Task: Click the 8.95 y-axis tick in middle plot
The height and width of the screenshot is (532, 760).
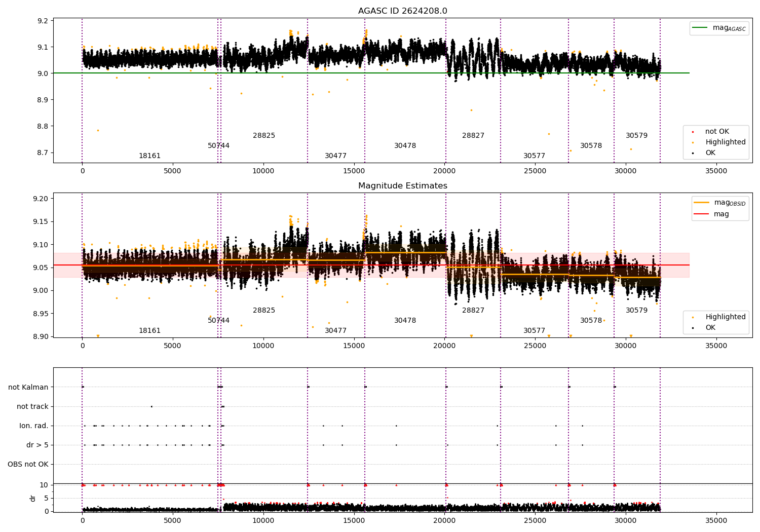Action: [x=41, y=314]
